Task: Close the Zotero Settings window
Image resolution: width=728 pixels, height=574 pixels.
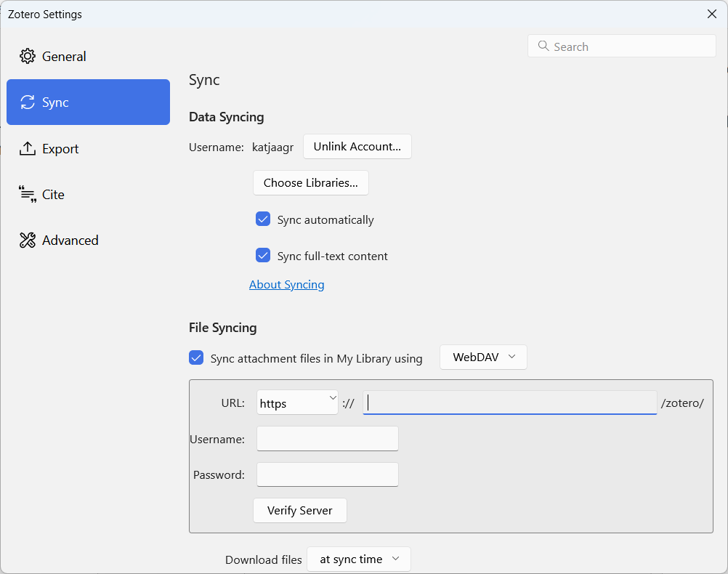Action: (712, 14)
